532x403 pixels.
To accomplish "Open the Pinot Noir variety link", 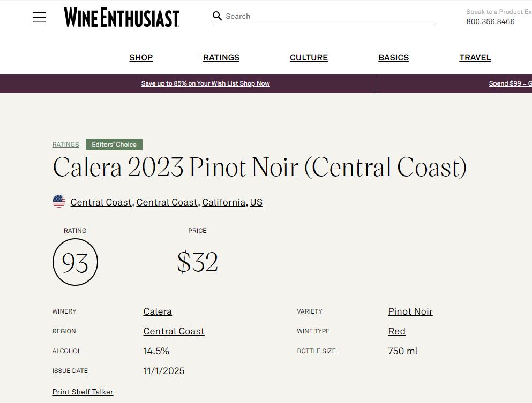I will click(410, 311).
